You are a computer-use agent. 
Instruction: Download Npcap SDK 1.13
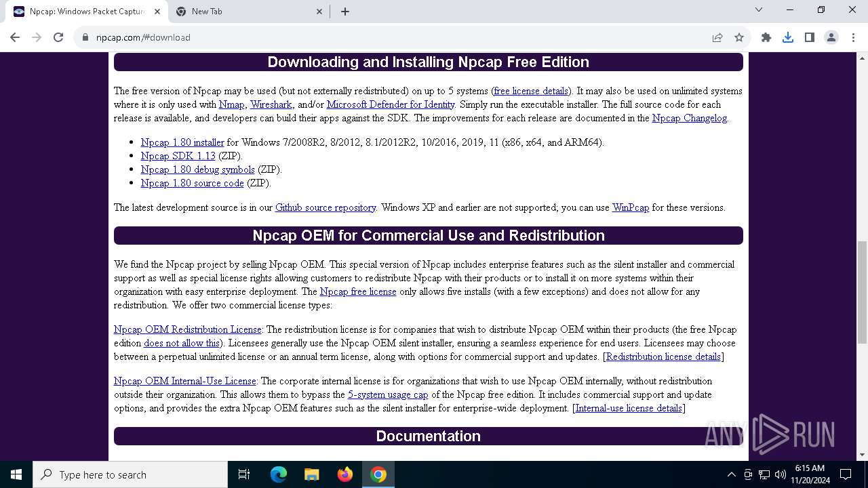tap(178, 156)
